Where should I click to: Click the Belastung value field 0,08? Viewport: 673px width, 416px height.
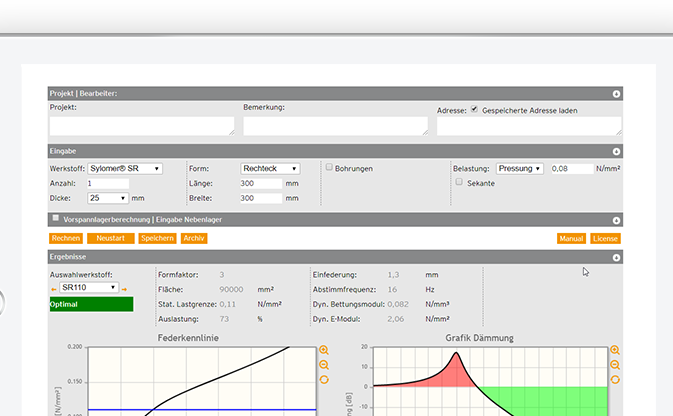[572, 169]
